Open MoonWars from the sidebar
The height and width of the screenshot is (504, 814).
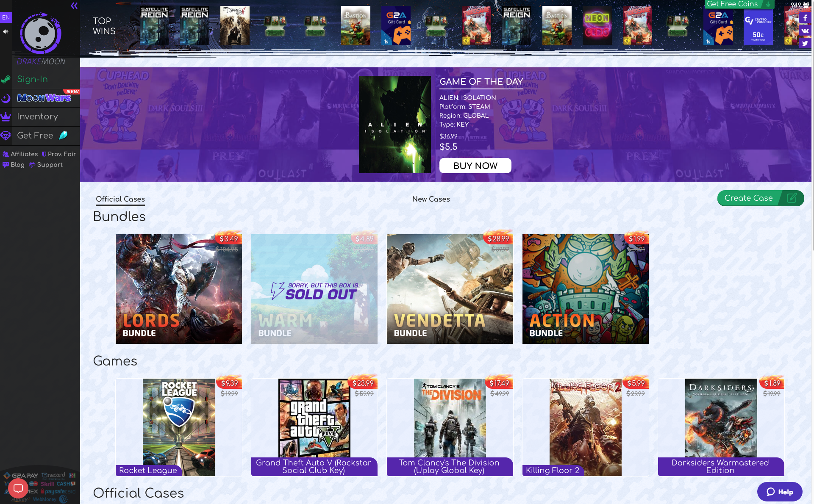(44, 98)
